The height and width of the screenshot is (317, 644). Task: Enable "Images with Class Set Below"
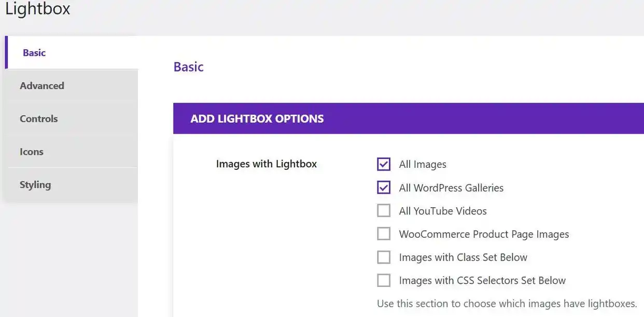pos(384,257)
